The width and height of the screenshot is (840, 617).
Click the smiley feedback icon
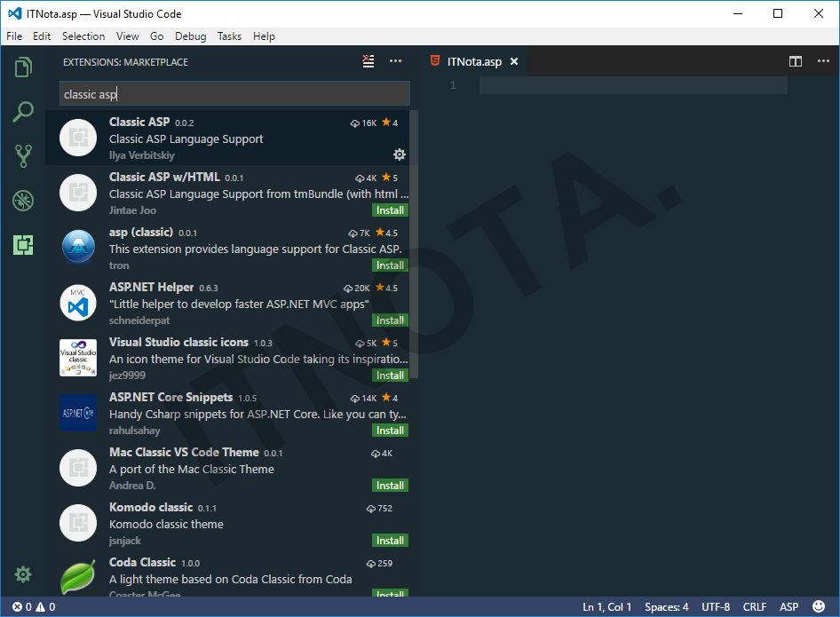[x=818, y=607]
